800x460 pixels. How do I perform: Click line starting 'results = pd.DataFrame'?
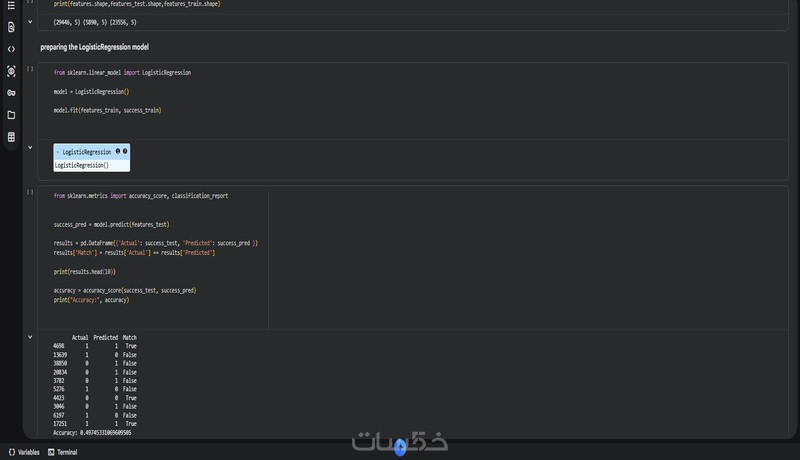tap(156, 243)
